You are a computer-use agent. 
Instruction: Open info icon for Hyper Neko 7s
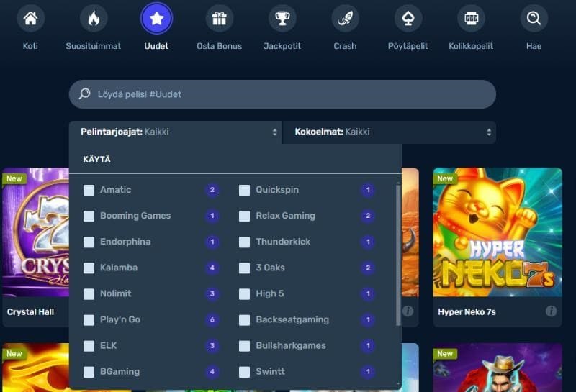click(551, 311)
